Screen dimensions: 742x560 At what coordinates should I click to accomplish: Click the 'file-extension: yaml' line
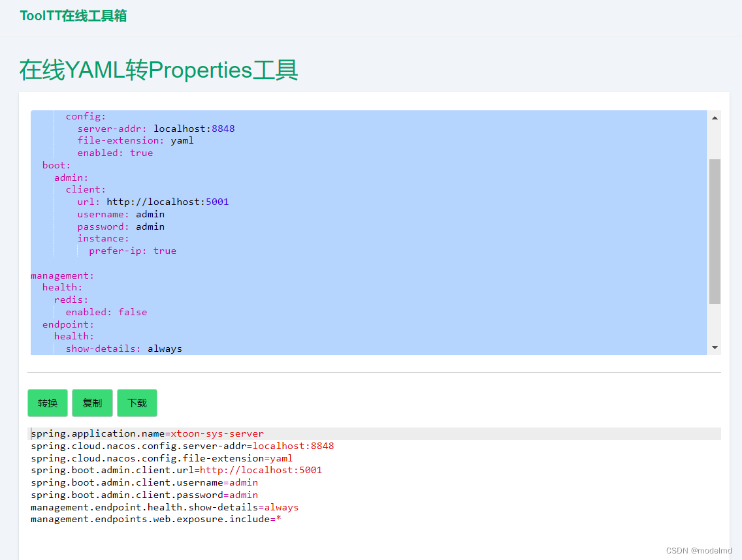pos(135,140)
